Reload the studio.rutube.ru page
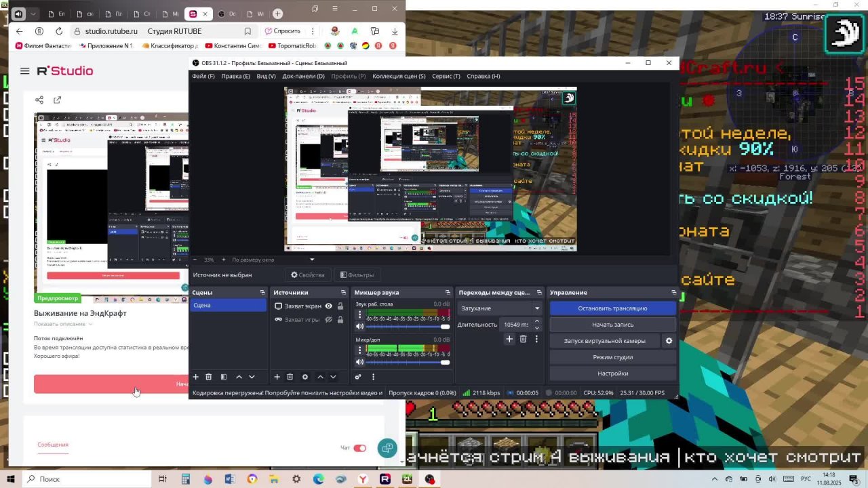Viewport: 868px width, 488px height. click(x=59, y=31)
